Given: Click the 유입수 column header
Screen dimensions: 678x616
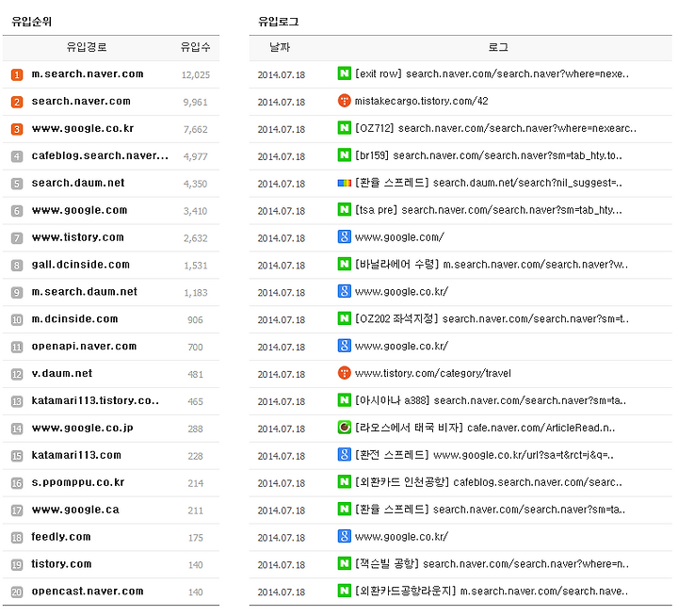Looking at the screenshot, I should [196, 47].
